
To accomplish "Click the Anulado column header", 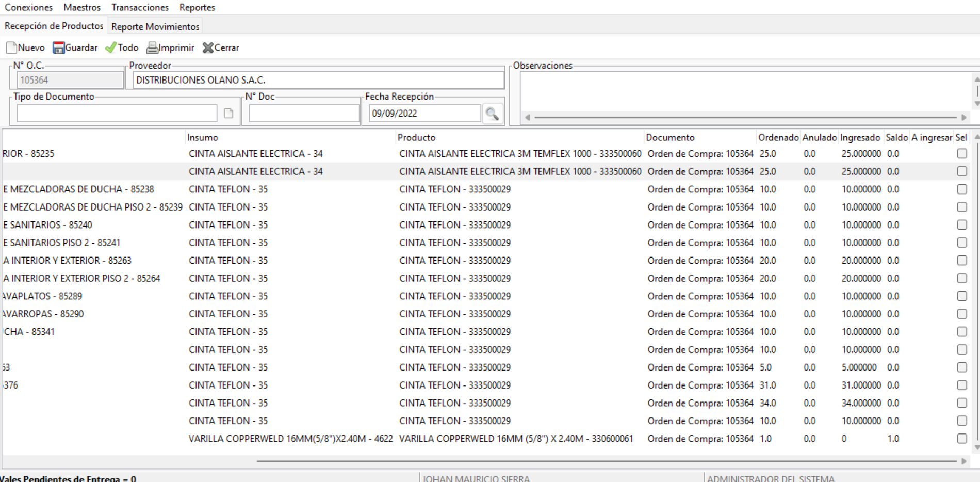I will (819, 137).
